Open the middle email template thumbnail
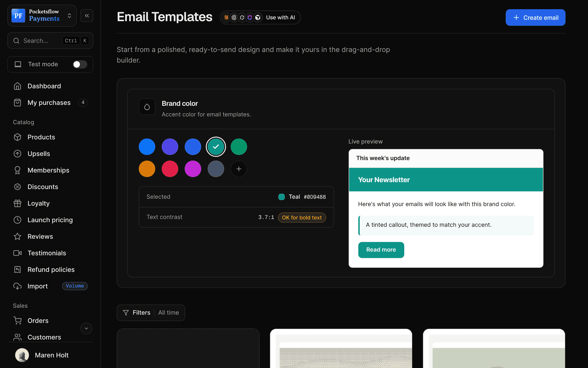588x368 pixels. [341, 348]
